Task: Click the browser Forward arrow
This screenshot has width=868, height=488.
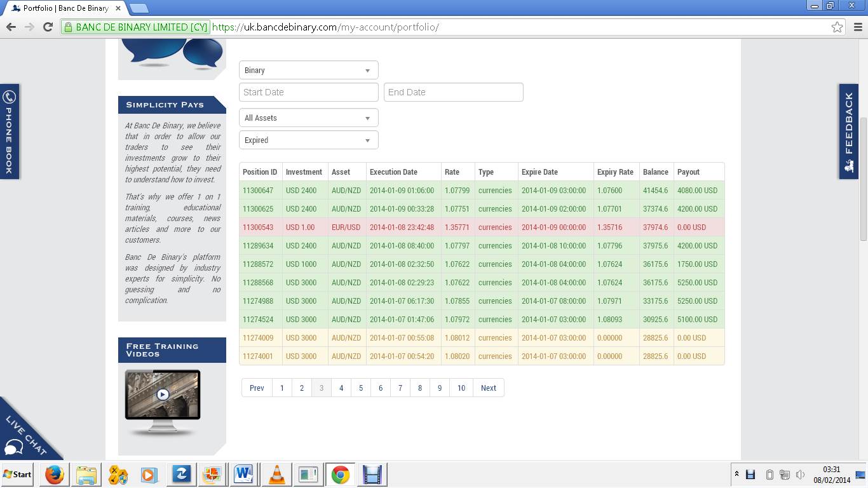Action: 29,27
